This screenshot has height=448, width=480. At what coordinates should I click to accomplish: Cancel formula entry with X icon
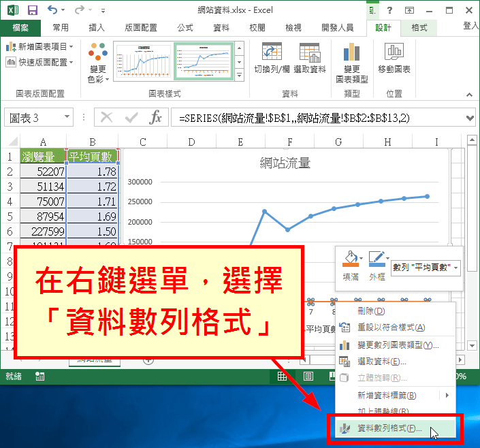[106, 117]
